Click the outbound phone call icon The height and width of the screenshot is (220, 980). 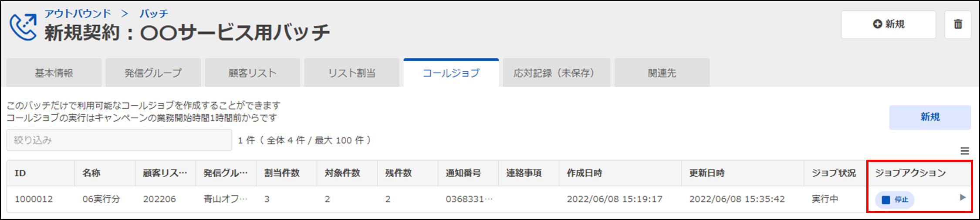[x=23, y=27]
